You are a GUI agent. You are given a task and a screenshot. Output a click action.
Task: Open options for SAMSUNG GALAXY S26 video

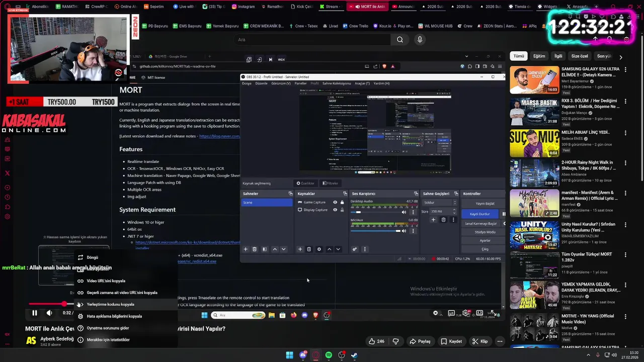[625, 69]
